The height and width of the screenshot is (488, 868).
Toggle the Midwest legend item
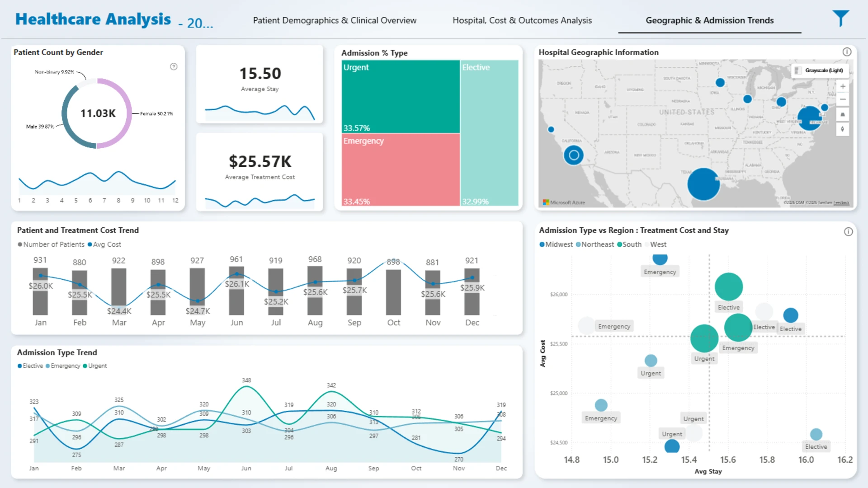point(556,244)
